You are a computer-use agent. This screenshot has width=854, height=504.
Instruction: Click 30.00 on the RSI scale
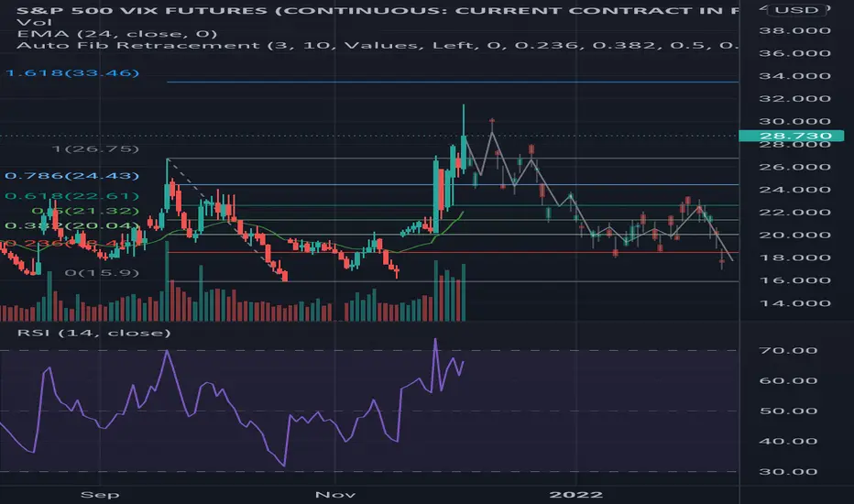tap(788, 472)
